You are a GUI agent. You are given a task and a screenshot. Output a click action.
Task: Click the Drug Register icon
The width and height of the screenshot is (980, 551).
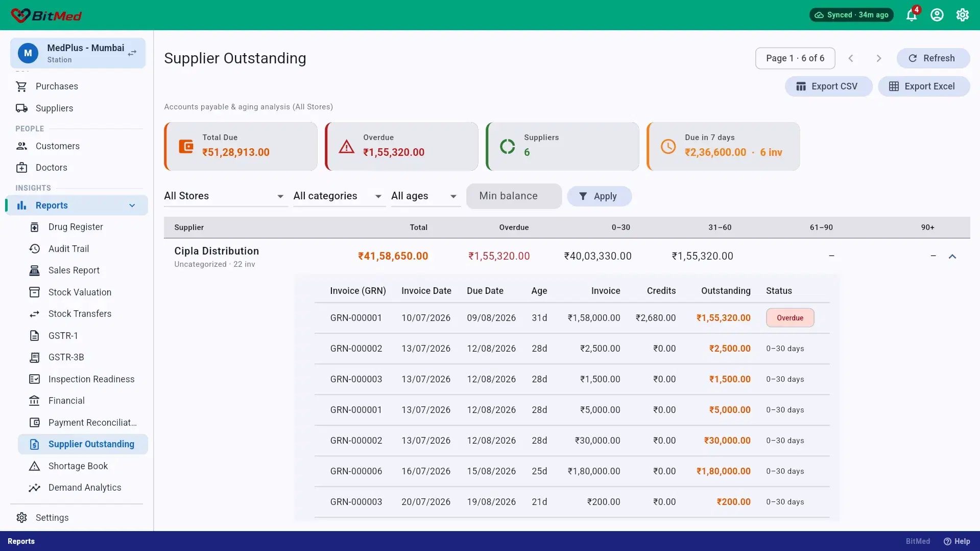click(x=34, y=227)
